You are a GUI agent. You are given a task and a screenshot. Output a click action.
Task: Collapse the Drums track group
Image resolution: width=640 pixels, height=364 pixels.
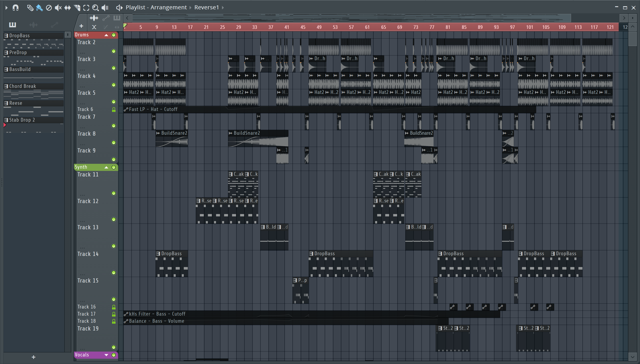pos(106,35)
